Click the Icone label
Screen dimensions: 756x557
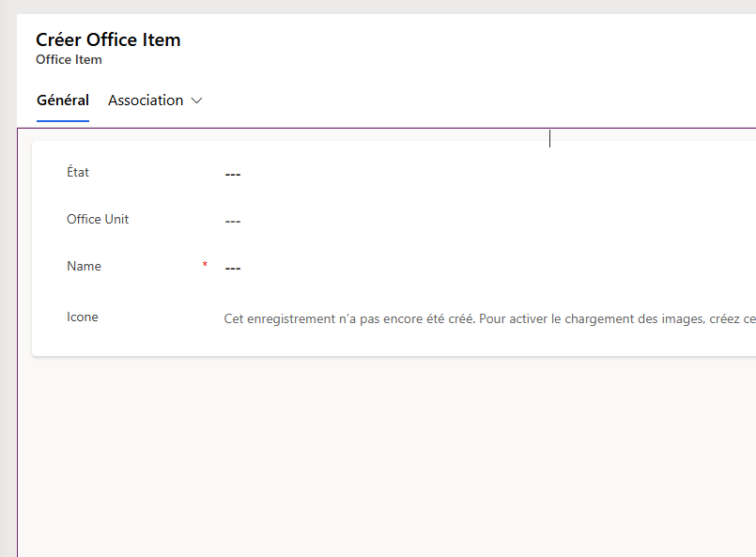[x=83, y=317]
